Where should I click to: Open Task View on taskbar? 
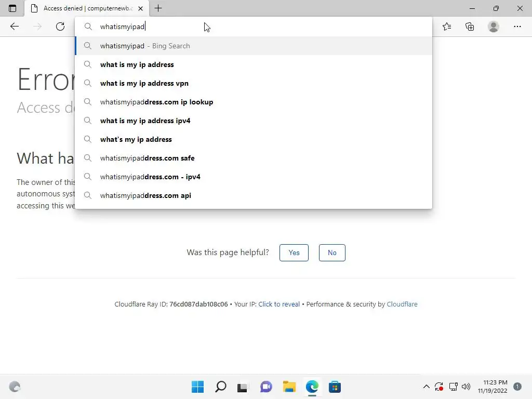(x=242, y=387)
